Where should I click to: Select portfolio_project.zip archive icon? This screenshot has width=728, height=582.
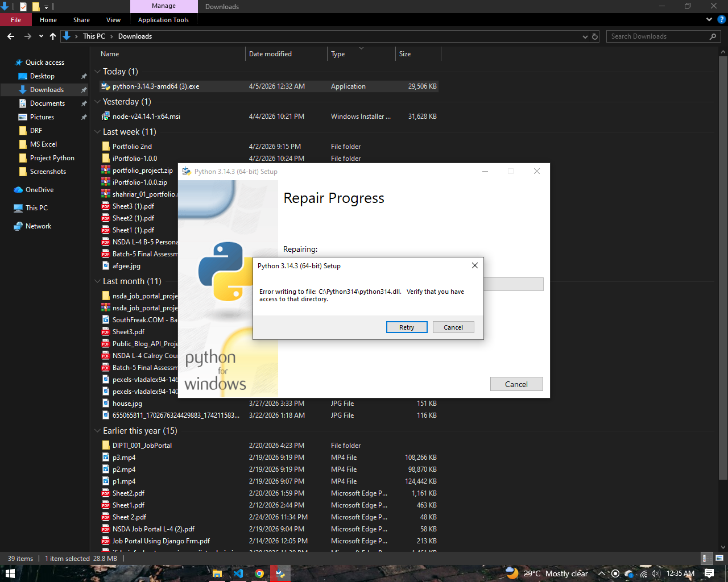[x=105, y=171]
